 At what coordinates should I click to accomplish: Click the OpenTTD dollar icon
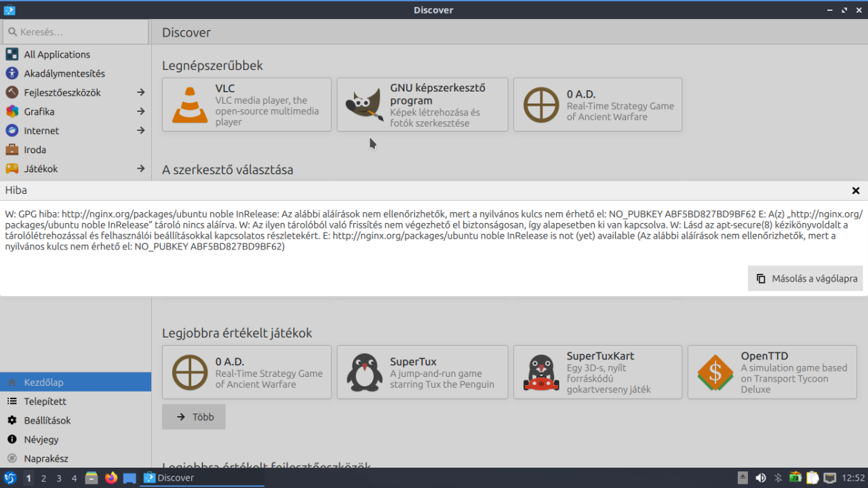coord(715,372)
